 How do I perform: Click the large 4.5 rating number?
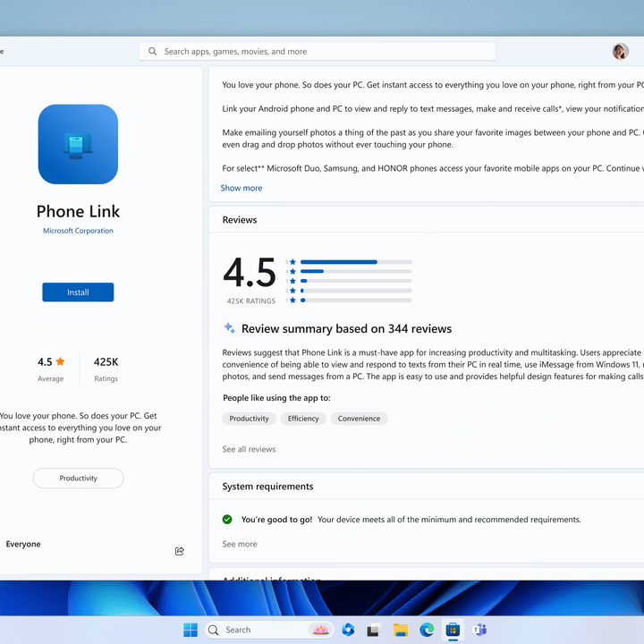250,272
